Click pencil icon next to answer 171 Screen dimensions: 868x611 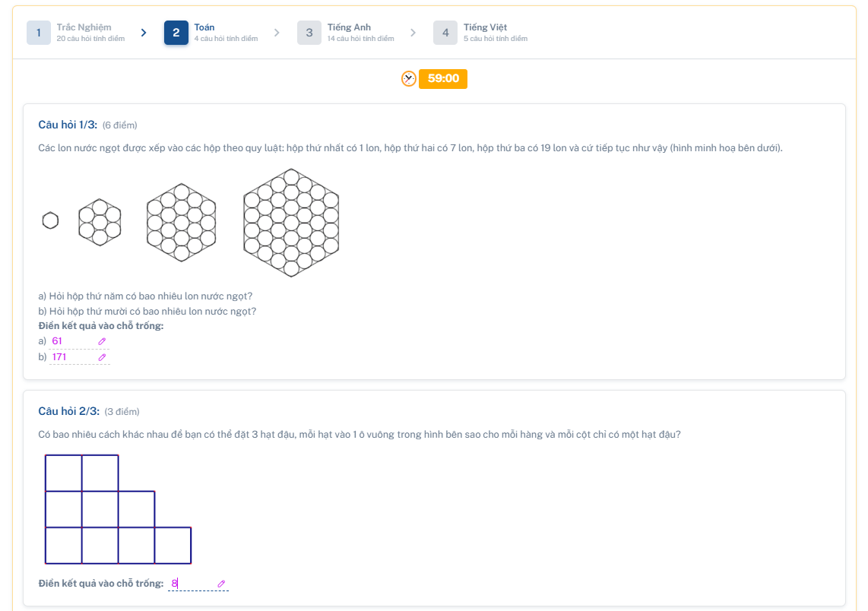pos(102,357)
